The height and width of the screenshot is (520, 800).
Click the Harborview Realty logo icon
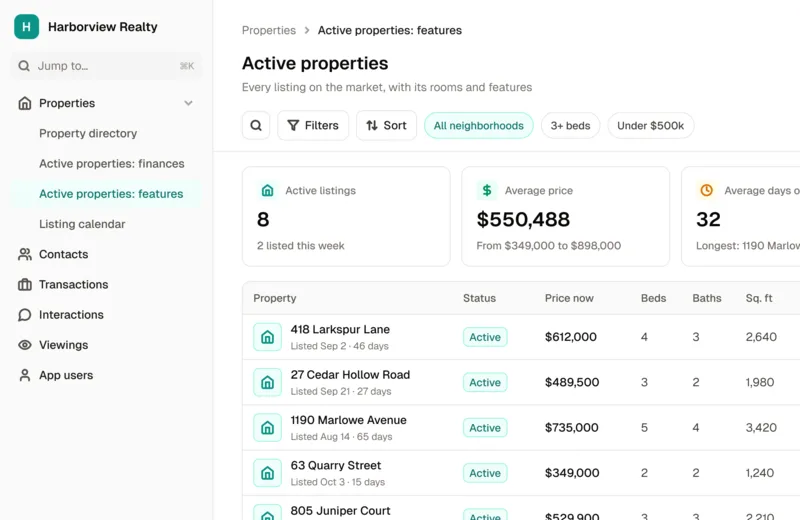(27, 27)
